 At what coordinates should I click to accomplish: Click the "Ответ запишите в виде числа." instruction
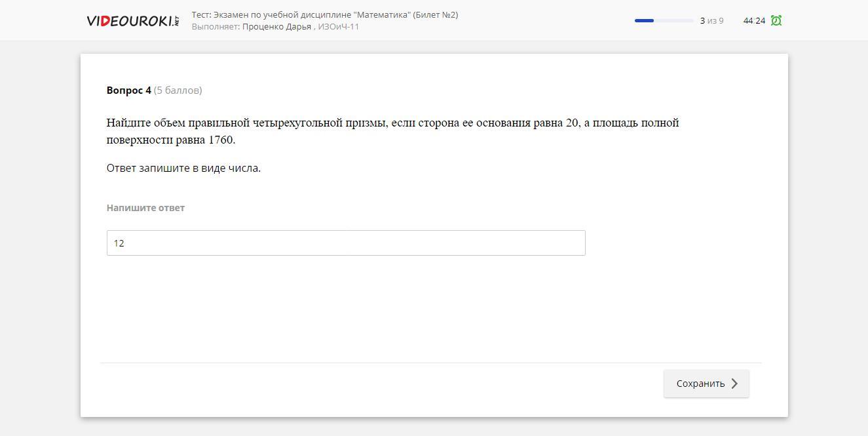[x=183, y=168]
